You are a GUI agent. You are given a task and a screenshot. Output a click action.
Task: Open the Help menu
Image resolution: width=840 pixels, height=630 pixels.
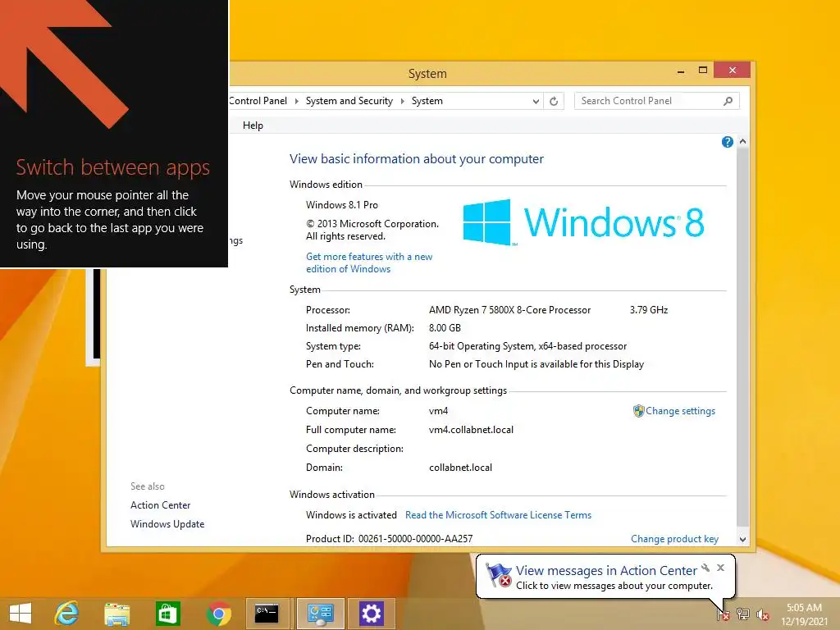pos(253,126)
